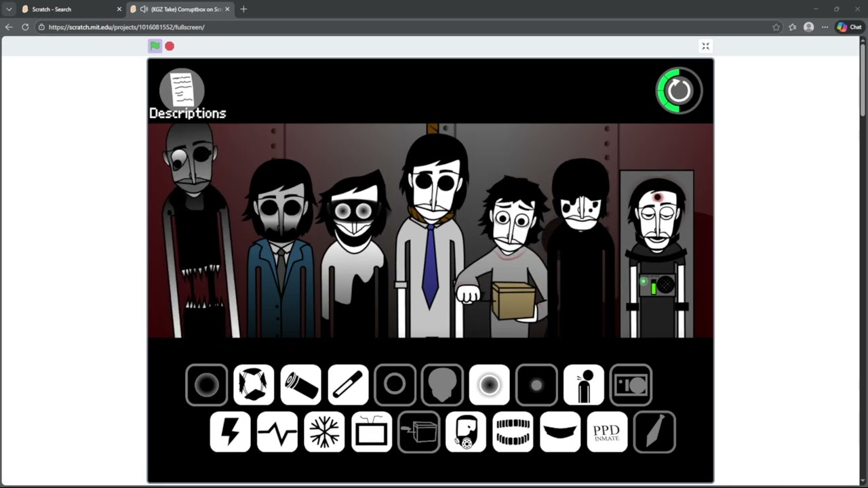
Task: Mute the tab via speaker icon
Action: pyautogui.click(x=143, y=9)
